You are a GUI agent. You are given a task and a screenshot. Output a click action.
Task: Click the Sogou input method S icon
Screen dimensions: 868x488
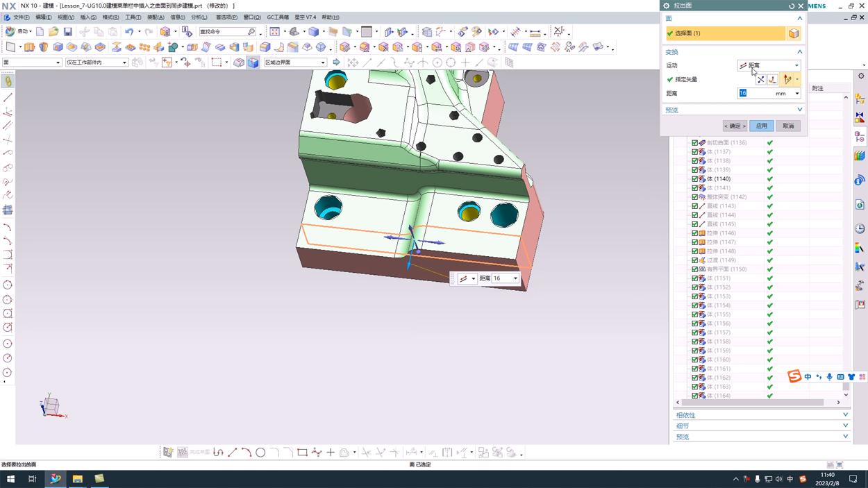pyautogui.click(x=794, y=376)
